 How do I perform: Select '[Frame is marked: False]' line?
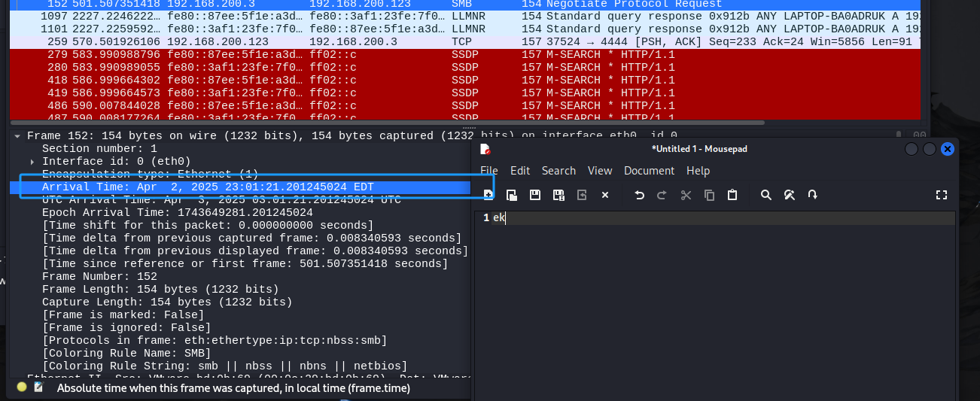coord(123,315)
